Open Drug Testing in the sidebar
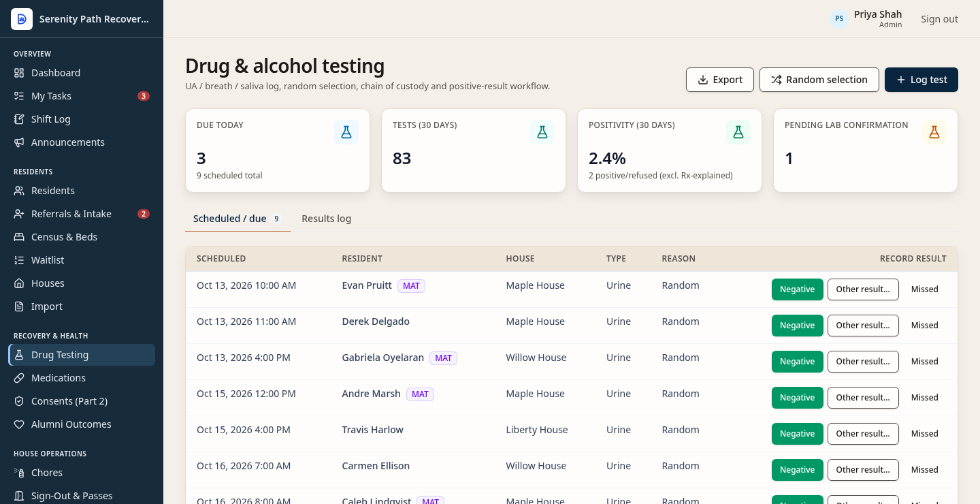The image size is (980, 504). pos(82,355)
